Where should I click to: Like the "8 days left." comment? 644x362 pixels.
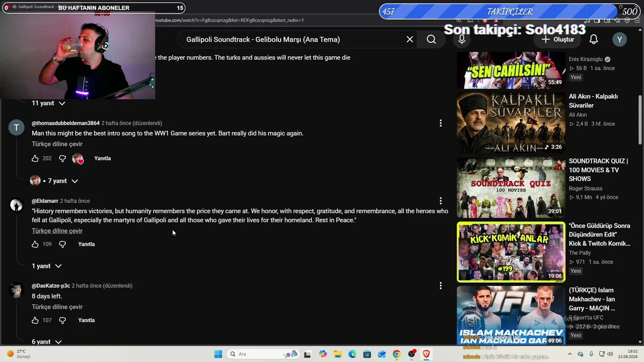pyautogui.click(x=35, y=320)
